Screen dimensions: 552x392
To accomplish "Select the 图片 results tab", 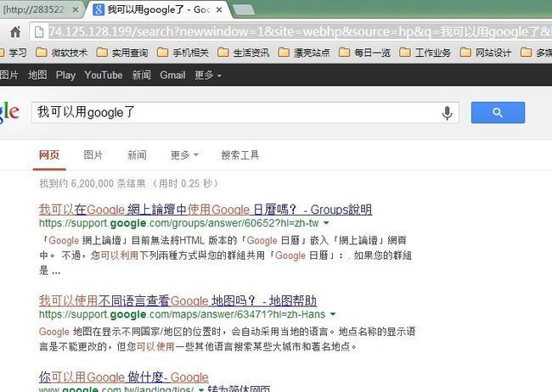I will 93,154.
